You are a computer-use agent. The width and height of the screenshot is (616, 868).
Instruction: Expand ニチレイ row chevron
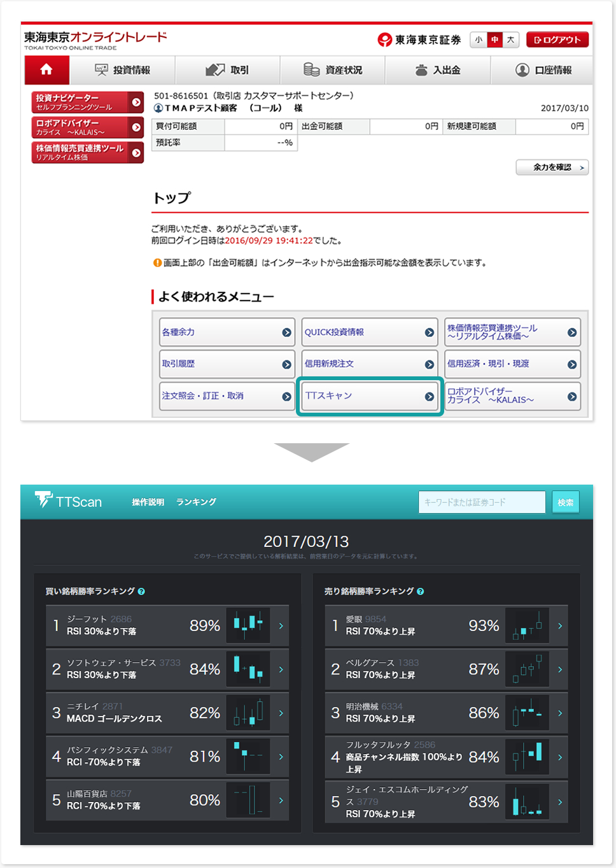pyautogui.click(x=281, y=713)
